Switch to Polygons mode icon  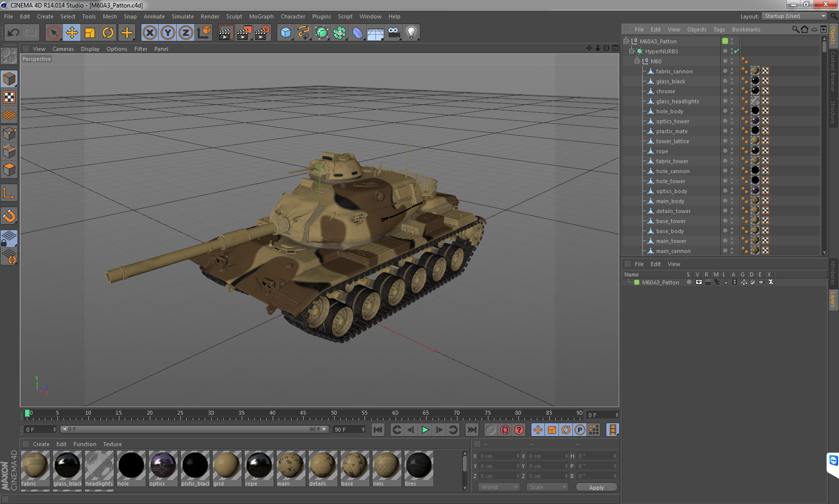(9, 170)
